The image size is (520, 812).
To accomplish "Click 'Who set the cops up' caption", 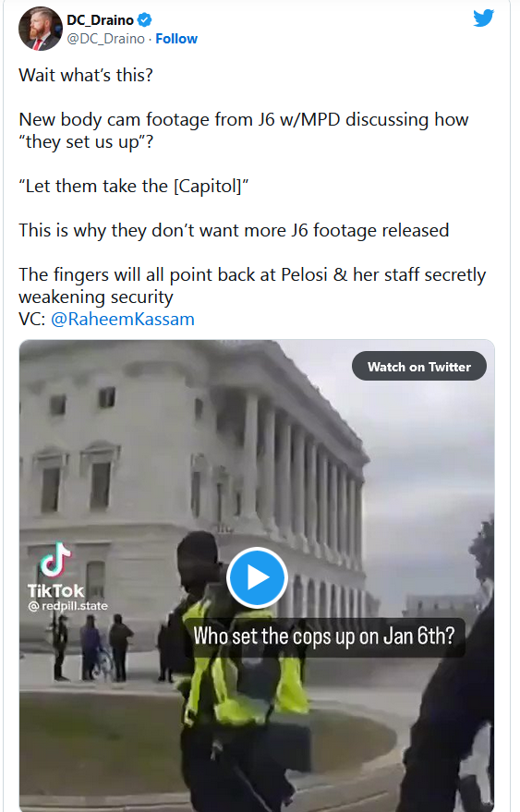I will pos(323,636).
